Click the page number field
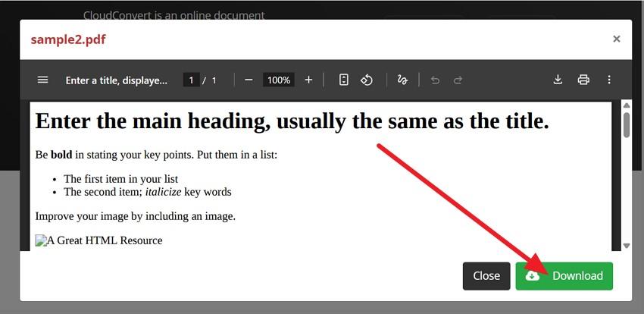 [x=192, y=80]
